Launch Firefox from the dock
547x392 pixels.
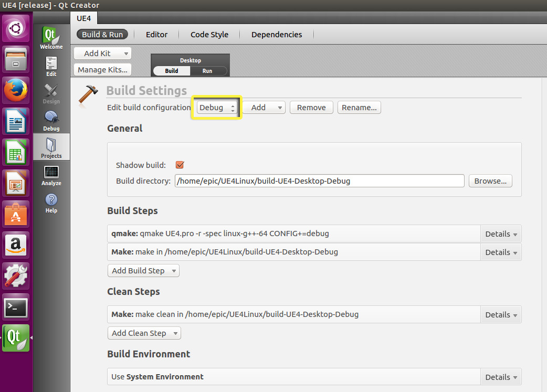coord(16,90)
